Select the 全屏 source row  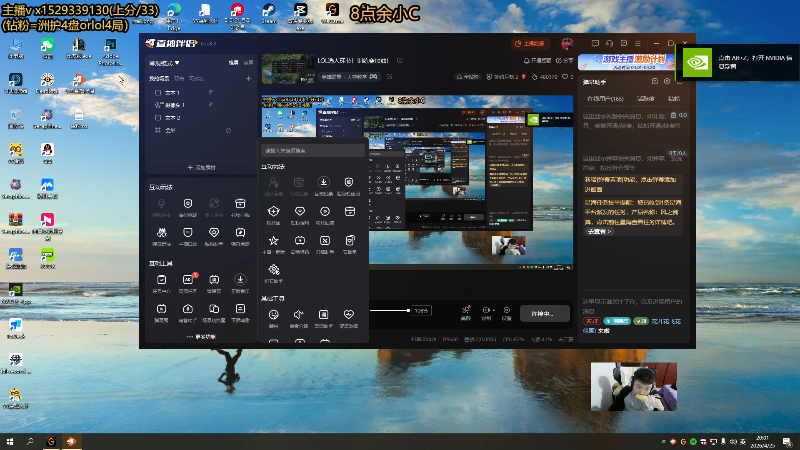tap(201, 131)
